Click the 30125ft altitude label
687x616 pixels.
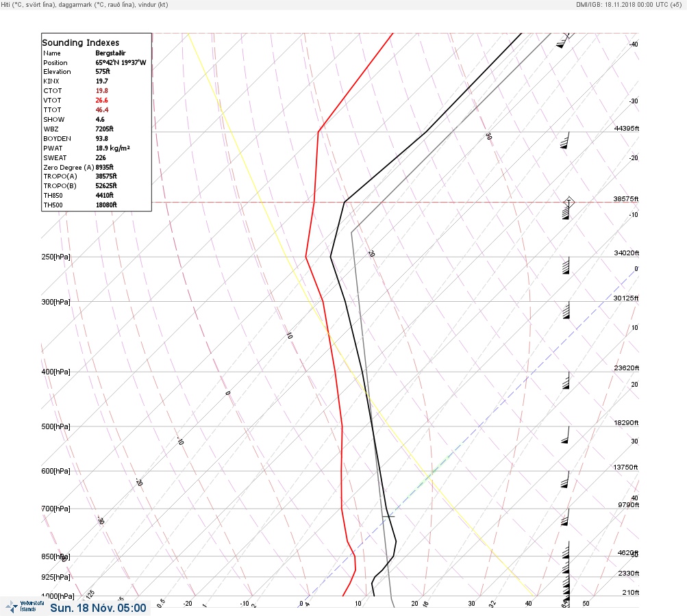point(626,298)
